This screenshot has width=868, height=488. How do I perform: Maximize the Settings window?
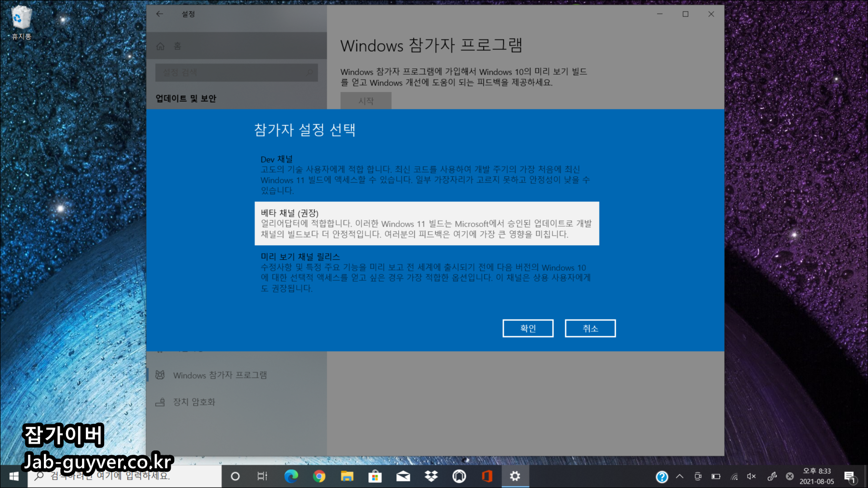click(685, 14)
